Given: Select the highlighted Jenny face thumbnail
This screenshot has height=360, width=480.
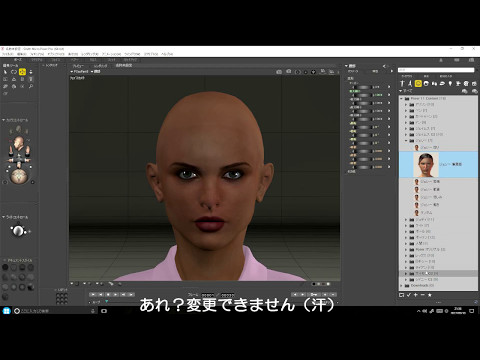Looking at the screenshot, I should 426,165.
